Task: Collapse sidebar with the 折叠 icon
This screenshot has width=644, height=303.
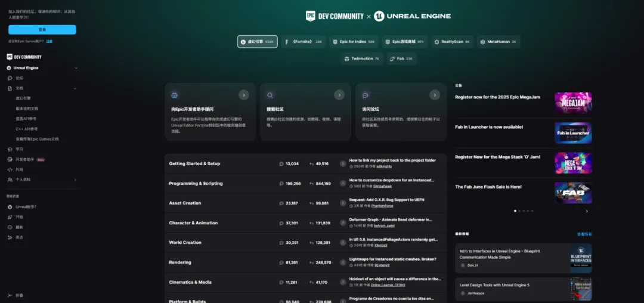Action: point(10,295)
